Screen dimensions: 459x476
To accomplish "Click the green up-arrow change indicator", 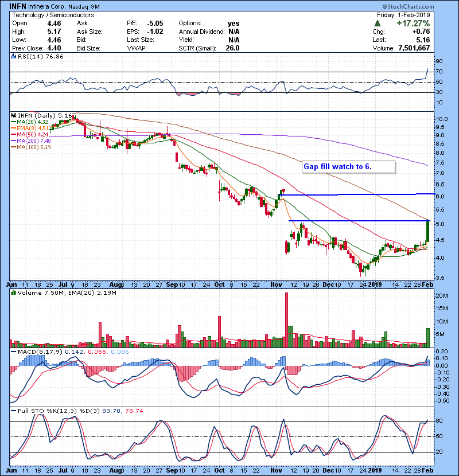I will click(x=378, y=23).
